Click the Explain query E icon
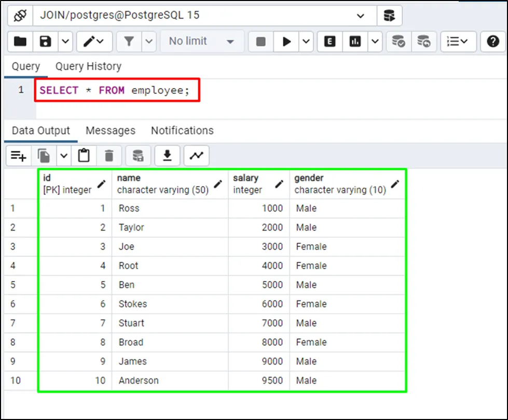This screenshot has width=508, height=420. pyautogui.click(x=329, y=42)
